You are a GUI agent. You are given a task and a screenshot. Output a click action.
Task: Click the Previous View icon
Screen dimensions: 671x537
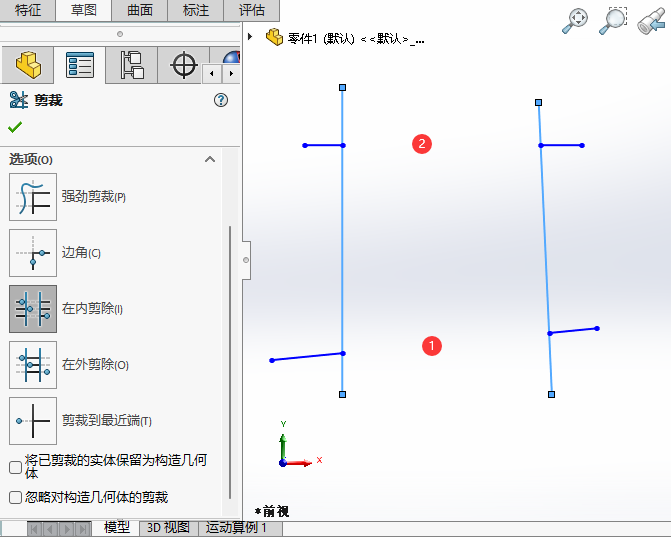point(651,21)
